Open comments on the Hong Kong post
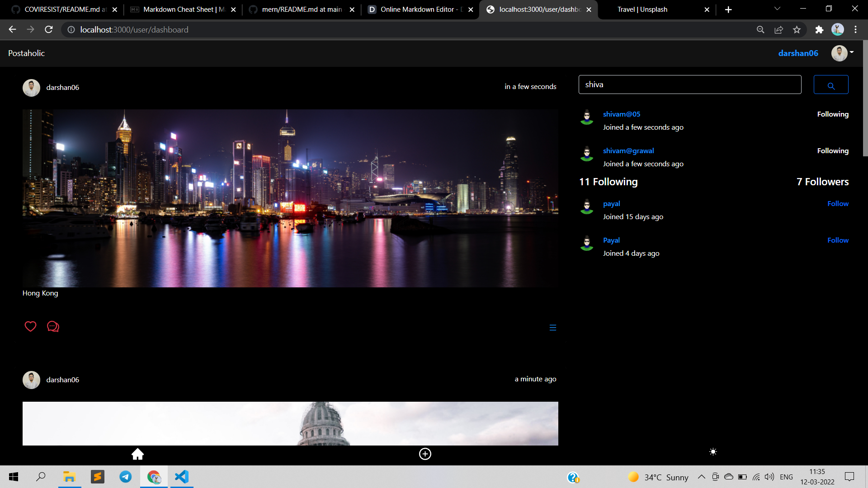The height and width of the screenshot is (488, 868). 53,326
